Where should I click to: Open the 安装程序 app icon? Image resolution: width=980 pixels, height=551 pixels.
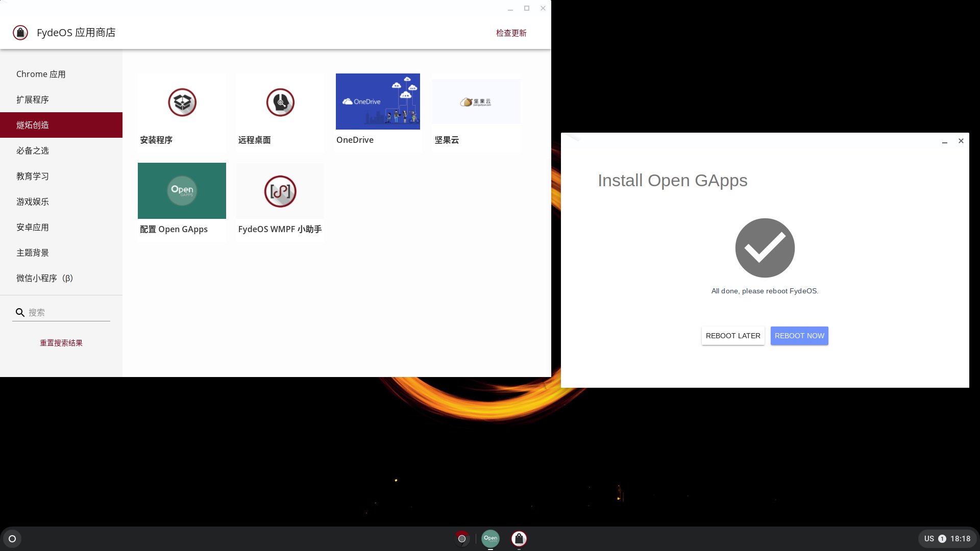point(182,103)
